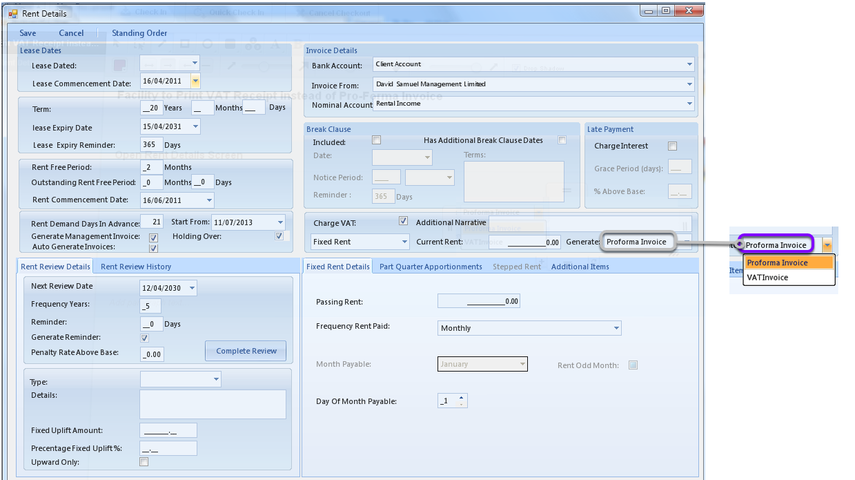Click the Precentage Fixed Uplift % field
The height and width of the screenshot is (480, 855).
[168, 449]
